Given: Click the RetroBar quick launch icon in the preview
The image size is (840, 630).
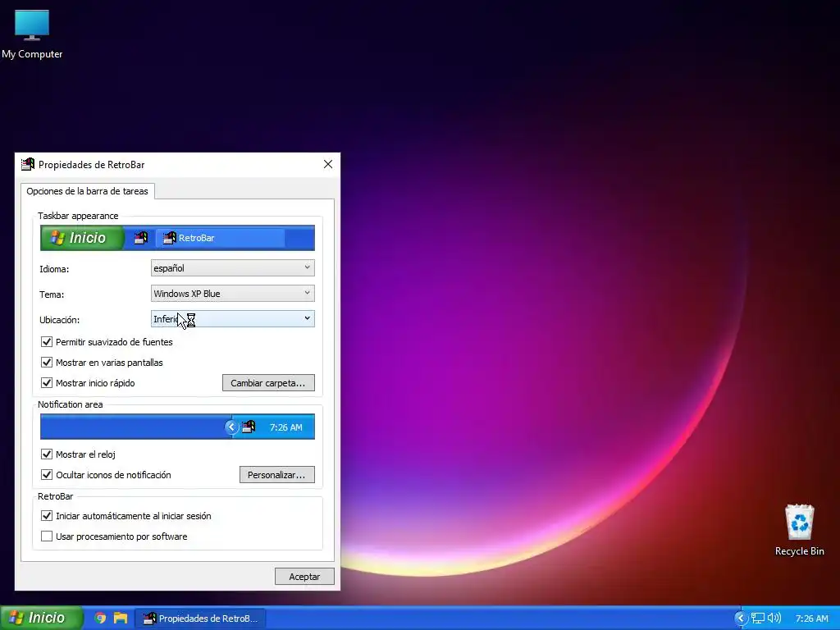Looking at the screenshot, I should pos(140,238).
